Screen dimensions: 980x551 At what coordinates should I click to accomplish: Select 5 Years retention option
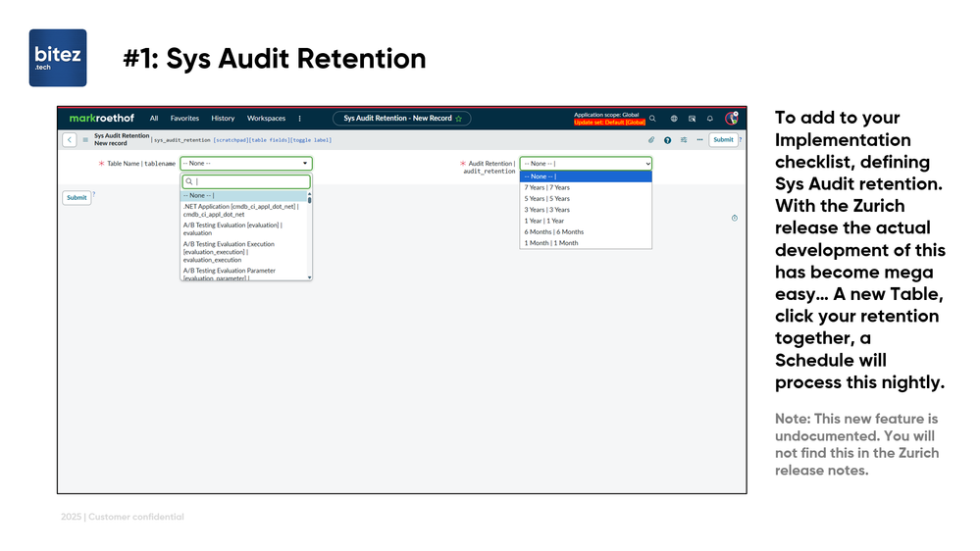click(586, 199)
